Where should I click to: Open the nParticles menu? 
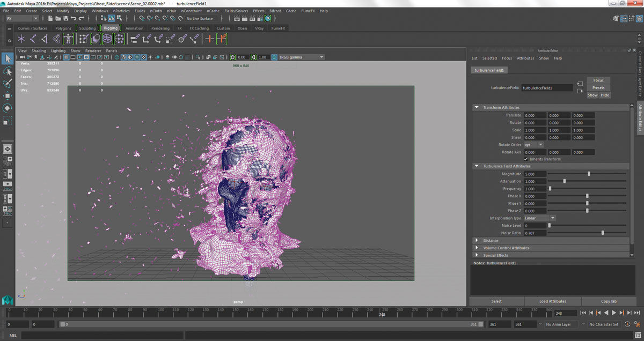pyautogui.click(x=121, y=11)
